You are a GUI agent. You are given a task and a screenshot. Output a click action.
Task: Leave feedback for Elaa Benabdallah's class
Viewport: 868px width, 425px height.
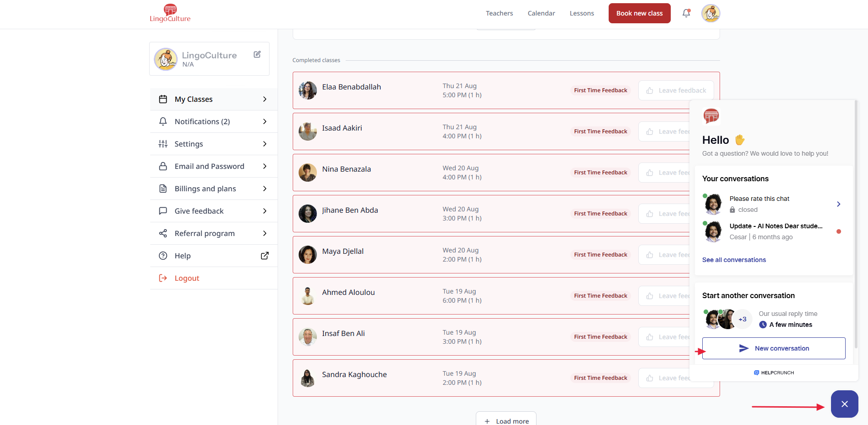tap(676, 90)
